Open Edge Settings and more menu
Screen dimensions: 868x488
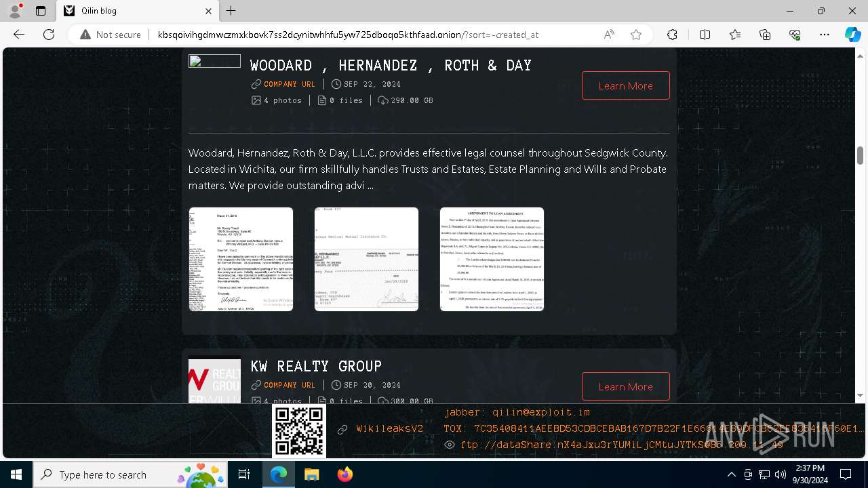pyautogui.click(x=825, y=35)
